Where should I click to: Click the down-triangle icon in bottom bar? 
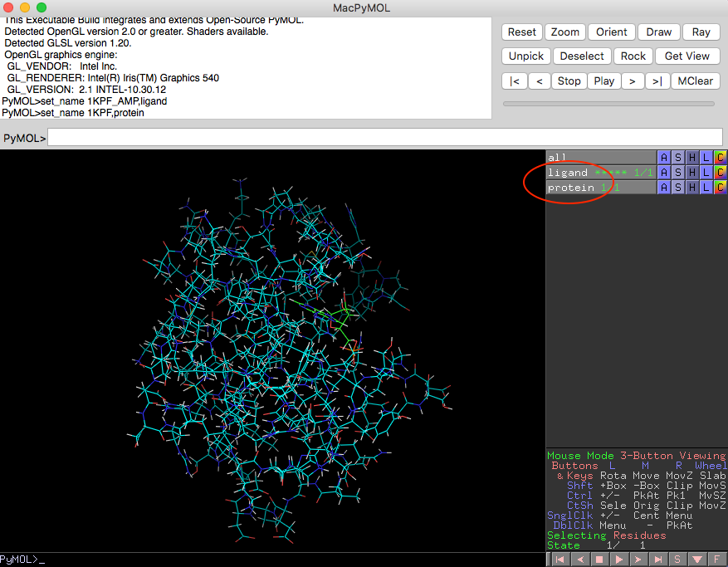pyautogui.click(x=697, y=560)
